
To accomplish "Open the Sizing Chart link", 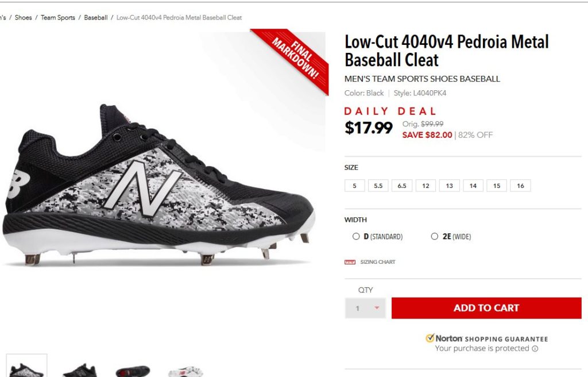I will pos(378,262).
